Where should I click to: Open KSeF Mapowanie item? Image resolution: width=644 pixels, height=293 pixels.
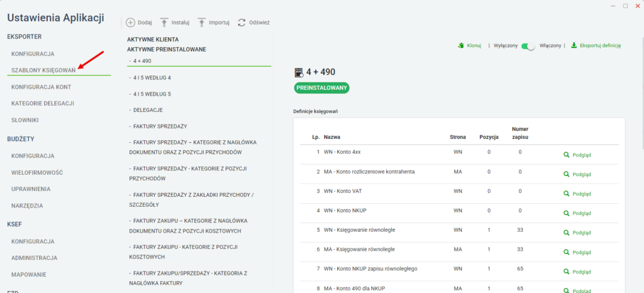click(x=29, y=275)
